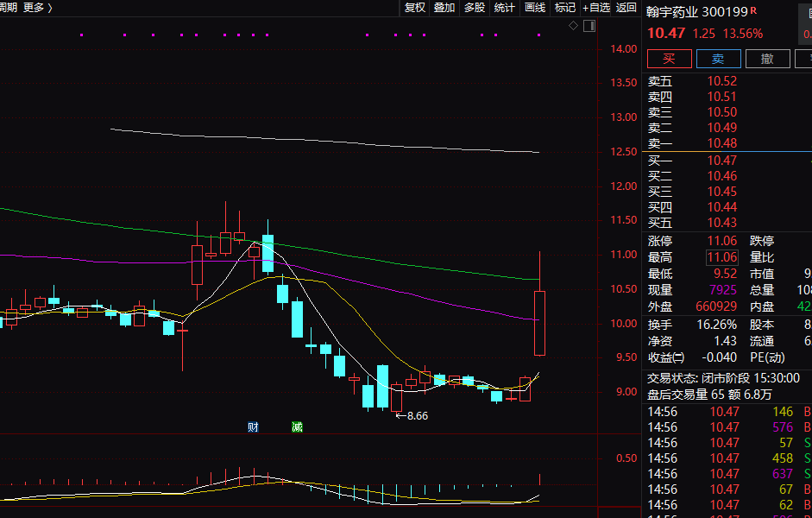Click the 卖一 ask price 10.48
Viewport: 812px width, 518px height.
click(x=721, y=143)
